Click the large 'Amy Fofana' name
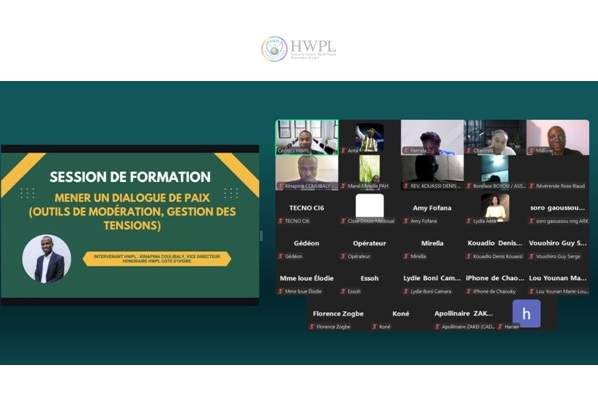 pyautogui.click(x=432, y=208)
